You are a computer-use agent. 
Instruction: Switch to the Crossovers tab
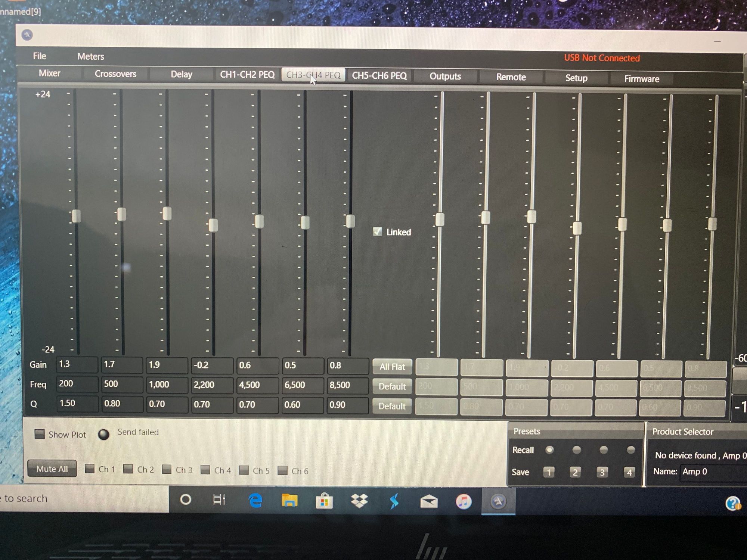(115, 74)
